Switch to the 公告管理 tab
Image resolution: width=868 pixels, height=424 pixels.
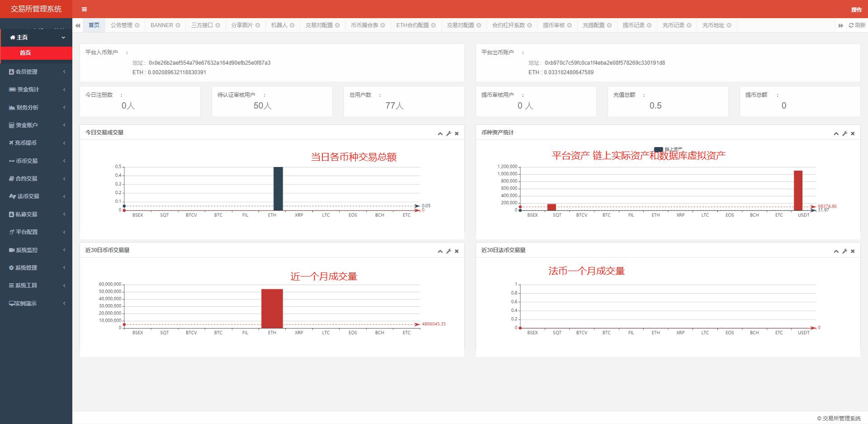[121, 25]
